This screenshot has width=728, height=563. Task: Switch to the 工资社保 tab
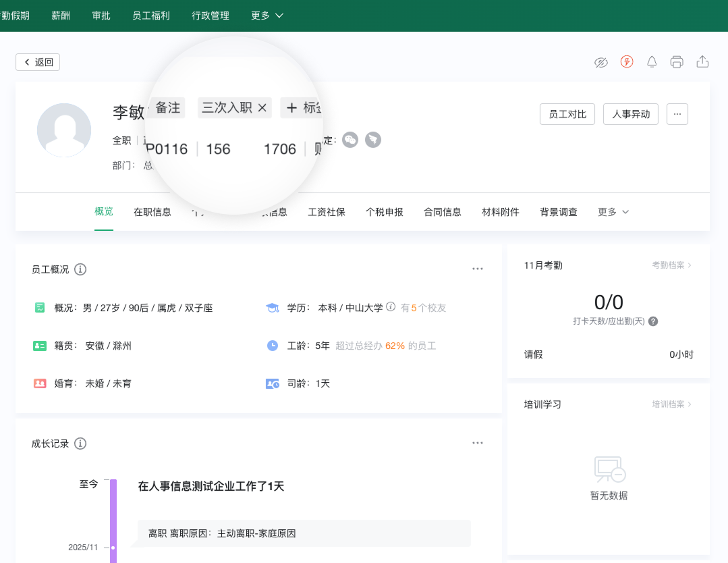[327, 212]
